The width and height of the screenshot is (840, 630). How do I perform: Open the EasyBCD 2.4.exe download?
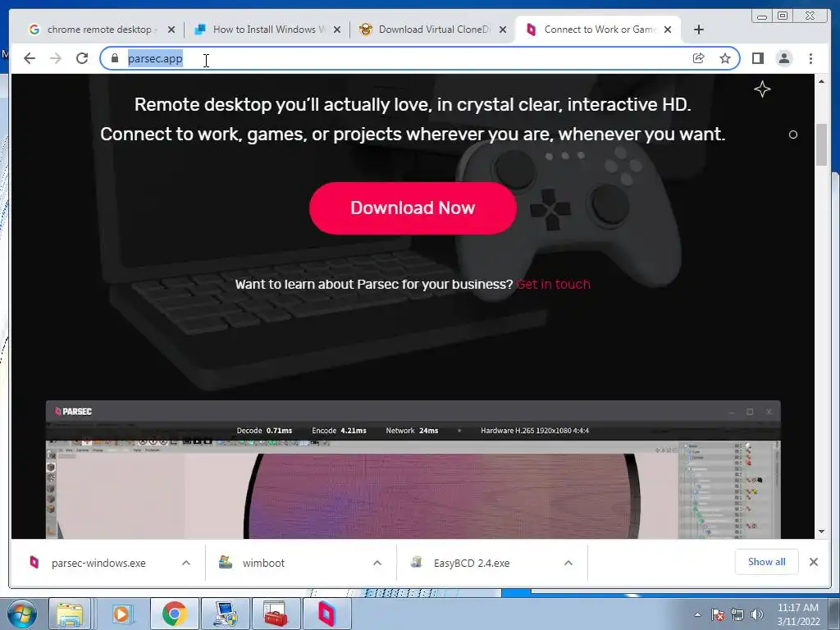(472, 563)
